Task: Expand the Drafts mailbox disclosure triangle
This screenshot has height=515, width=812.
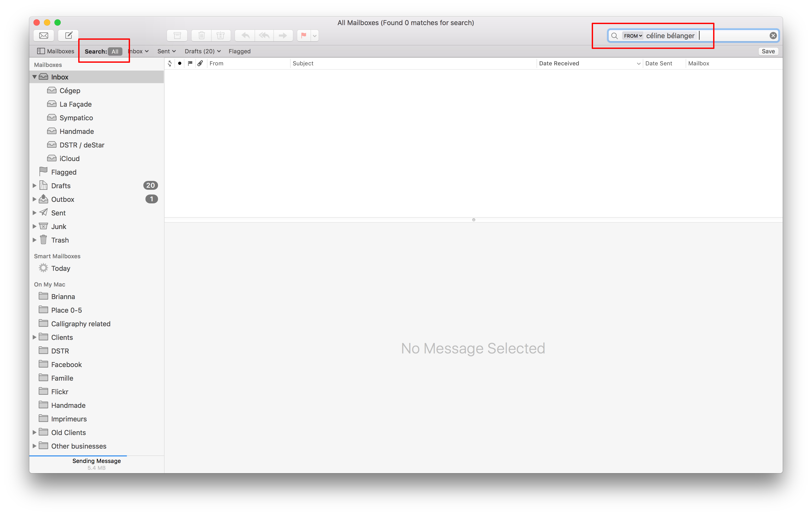Action: click(x=34, y=186)
